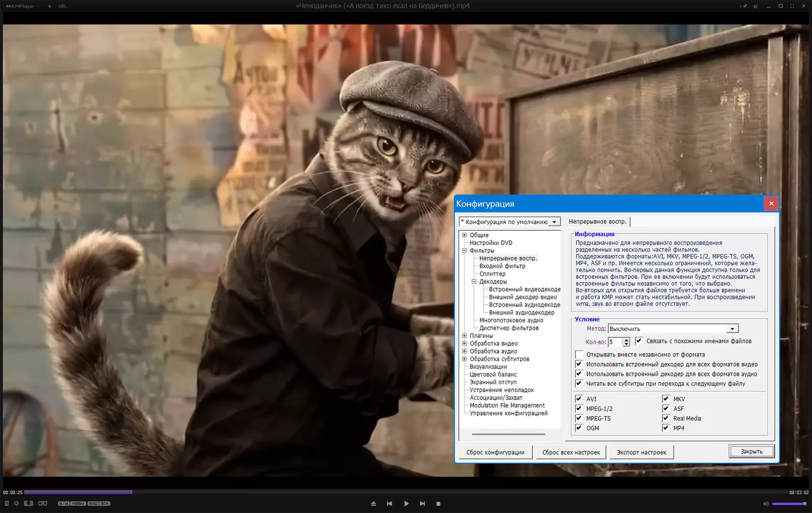Click the AAC audio codec badge

click(x=93, y=503)
